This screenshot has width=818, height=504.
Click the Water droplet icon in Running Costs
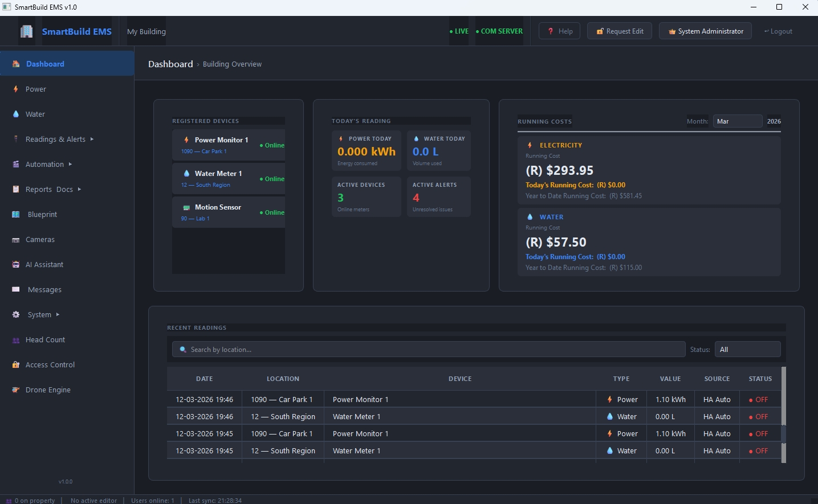pyautogui.click(x=530, y=217)
